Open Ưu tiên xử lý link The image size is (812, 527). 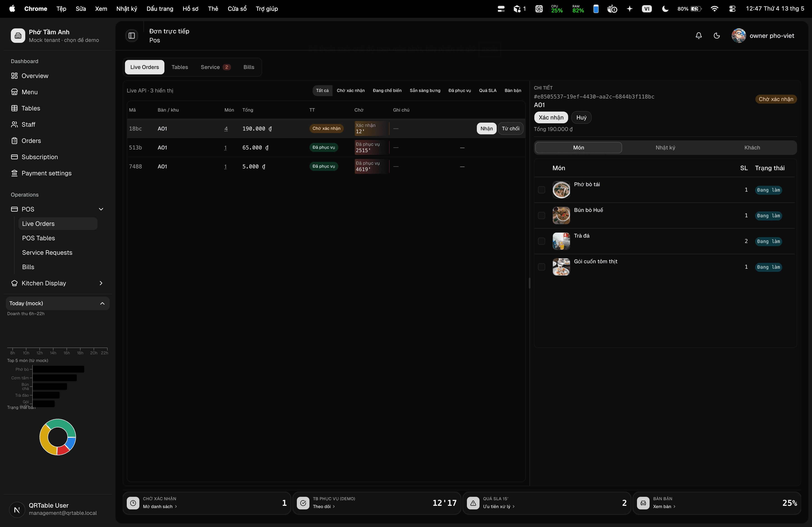(498, 506)
